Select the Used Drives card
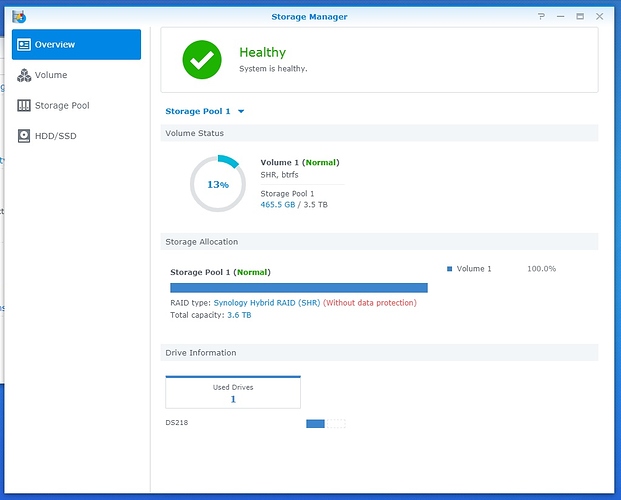The width and height of the screenshot is (621, 500). pos(233,392)
